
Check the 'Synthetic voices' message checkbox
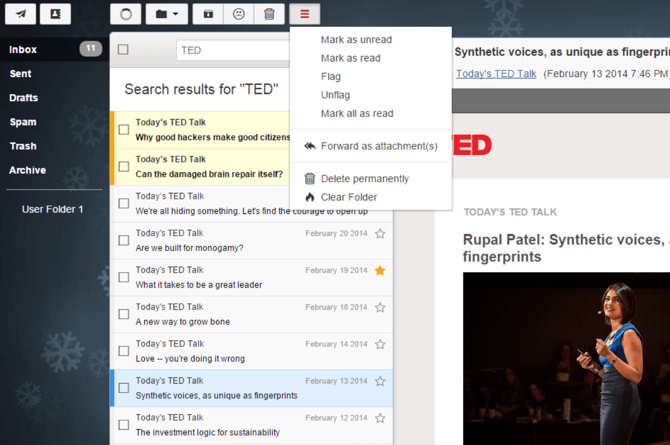click(x=124, y=388)
